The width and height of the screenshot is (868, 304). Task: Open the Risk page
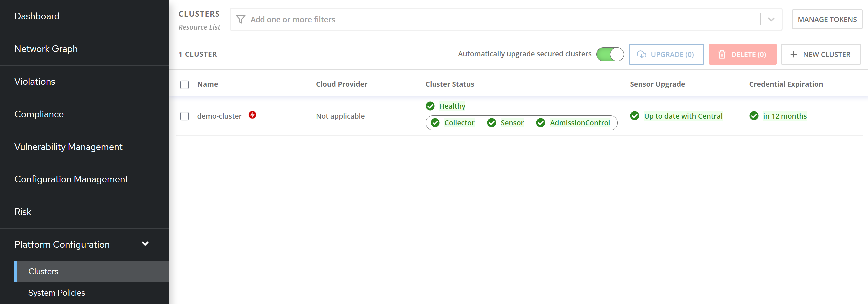point(85,212)
